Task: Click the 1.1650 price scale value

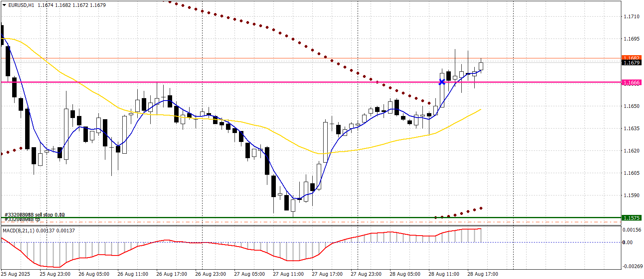Action: click(631, 106)
